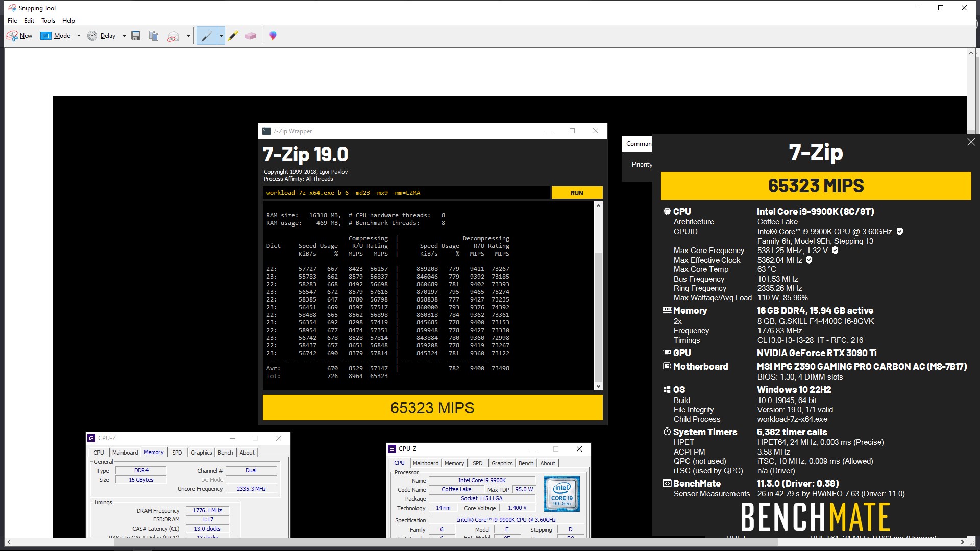Click the 7-Zip Wrapper window icon

(x=266, y=131)
